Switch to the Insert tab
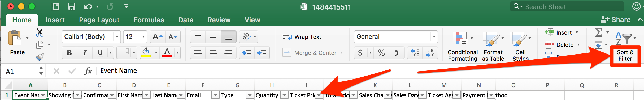The image size is (644, 100). [x=55, y=20]
